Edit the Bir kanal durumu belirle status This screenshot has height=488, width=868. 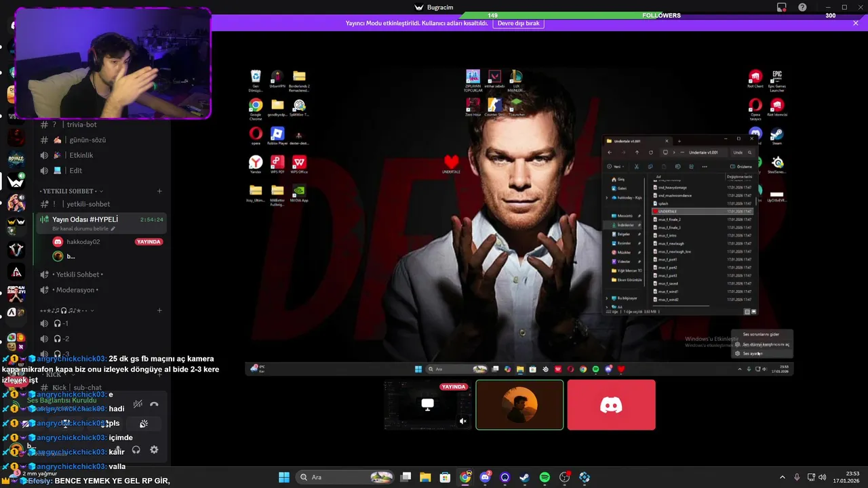(x=84, y=228)
